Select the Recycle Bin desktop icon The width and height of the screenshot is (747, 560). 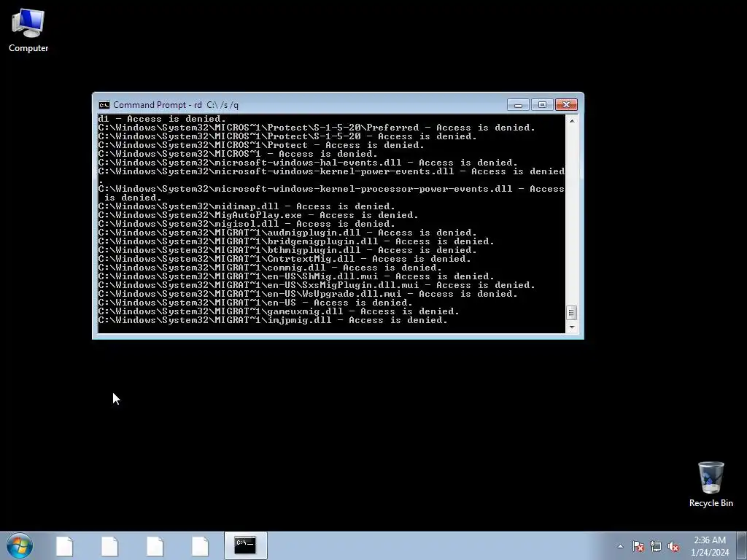[x=711, y=484]
